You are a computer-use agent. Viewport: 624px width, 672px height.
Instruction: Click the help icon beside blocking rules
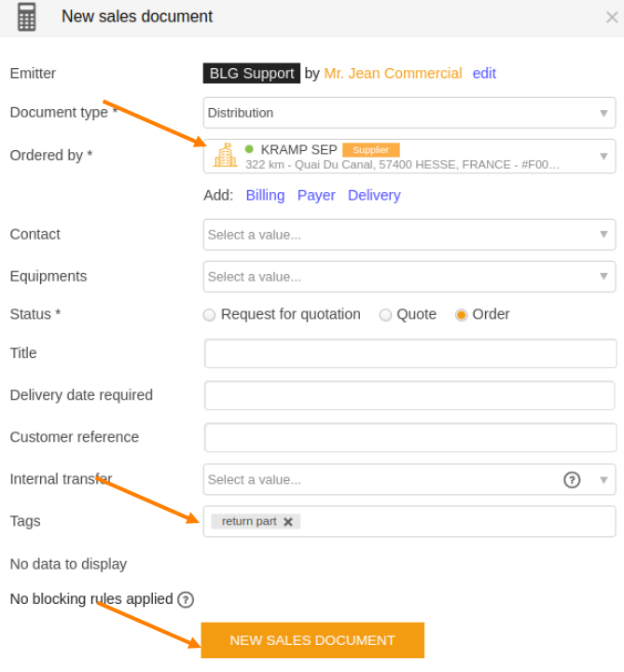[x=186, y=599]
